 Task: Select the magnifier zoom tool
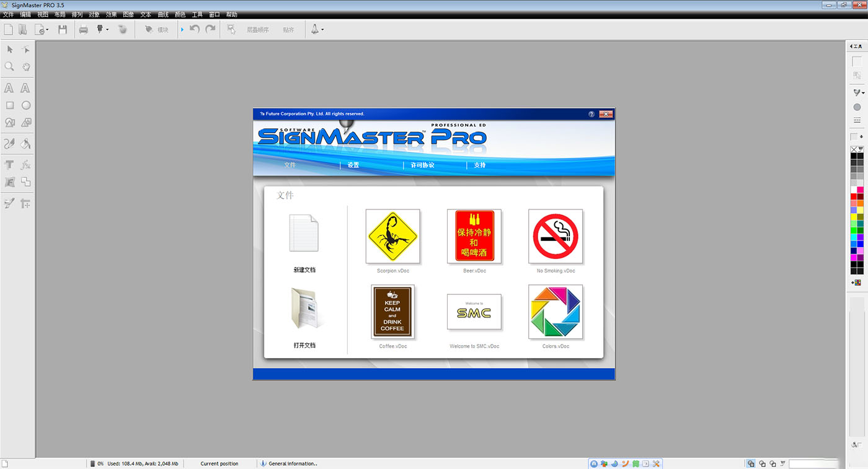click(10, 66)
